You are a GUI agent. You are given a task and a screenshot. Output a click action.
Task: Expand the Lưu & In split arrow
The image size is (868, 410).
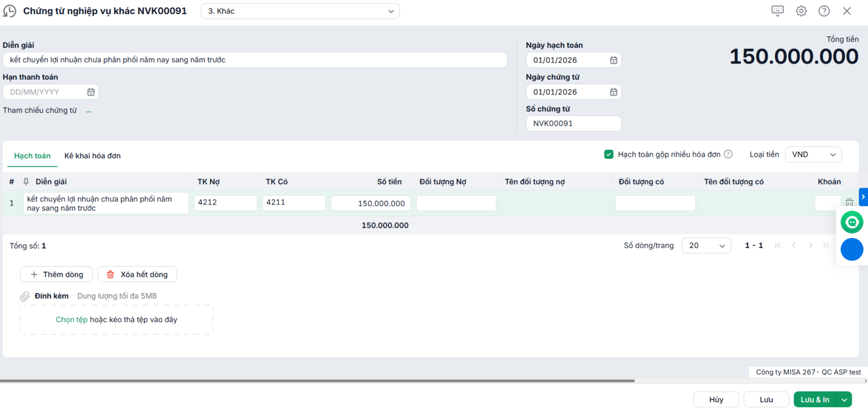(x=844, y=400)
